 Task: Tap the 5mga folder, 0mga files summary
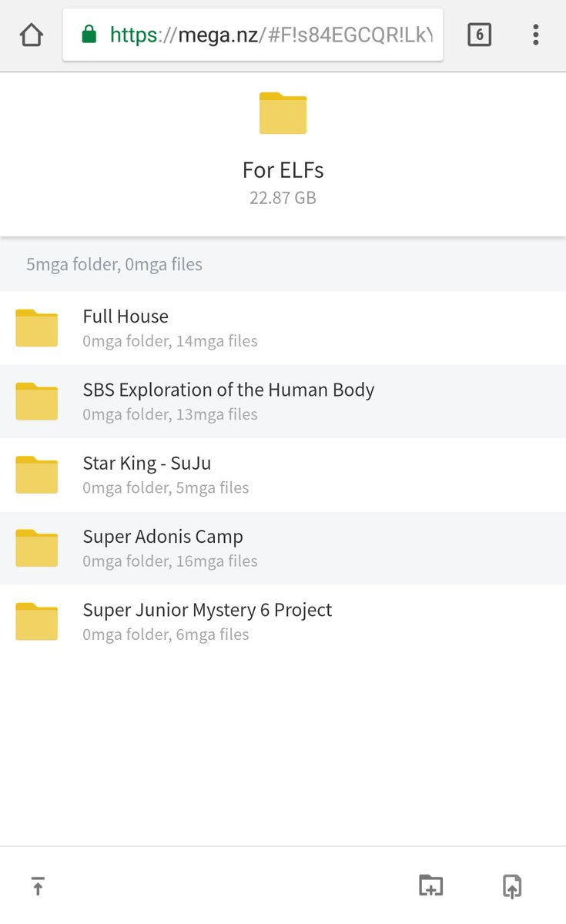click(x=114, y=264)
